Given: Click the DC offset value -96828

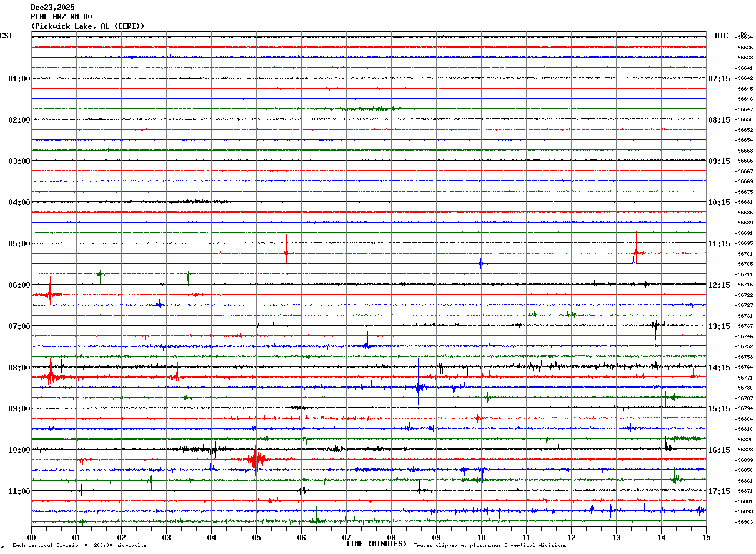Looking at the screenshot, I should click(744, 450).
